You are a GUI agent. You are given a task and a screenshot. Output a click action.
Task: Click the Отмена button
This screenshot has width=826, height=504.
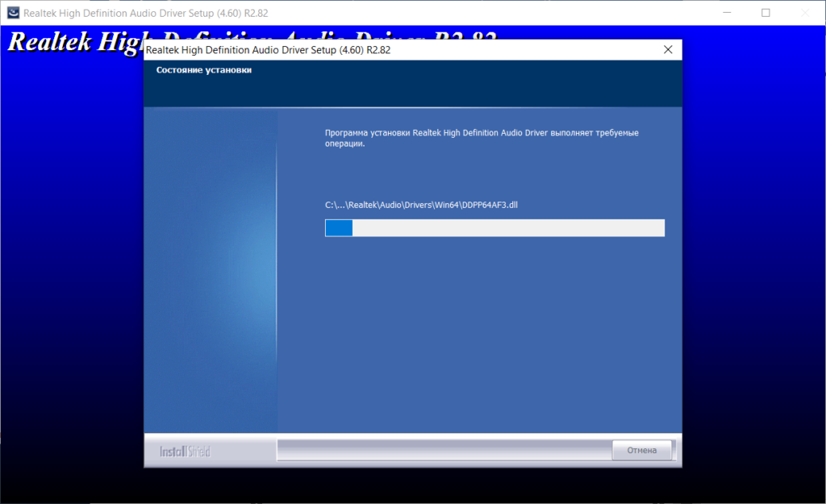point(641,450)
